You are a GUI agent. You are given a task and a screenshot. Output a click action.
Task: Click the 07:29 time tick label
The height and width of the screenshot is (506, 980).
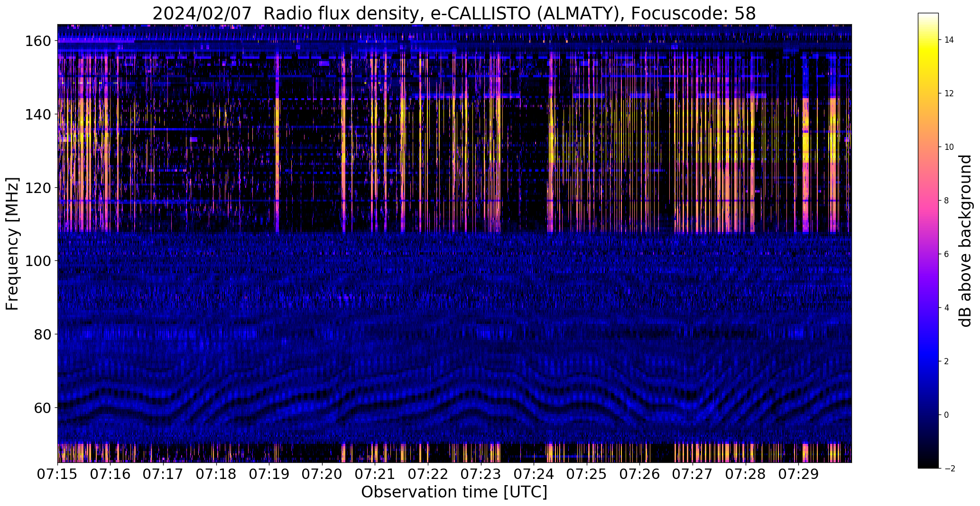pos(798,474)
